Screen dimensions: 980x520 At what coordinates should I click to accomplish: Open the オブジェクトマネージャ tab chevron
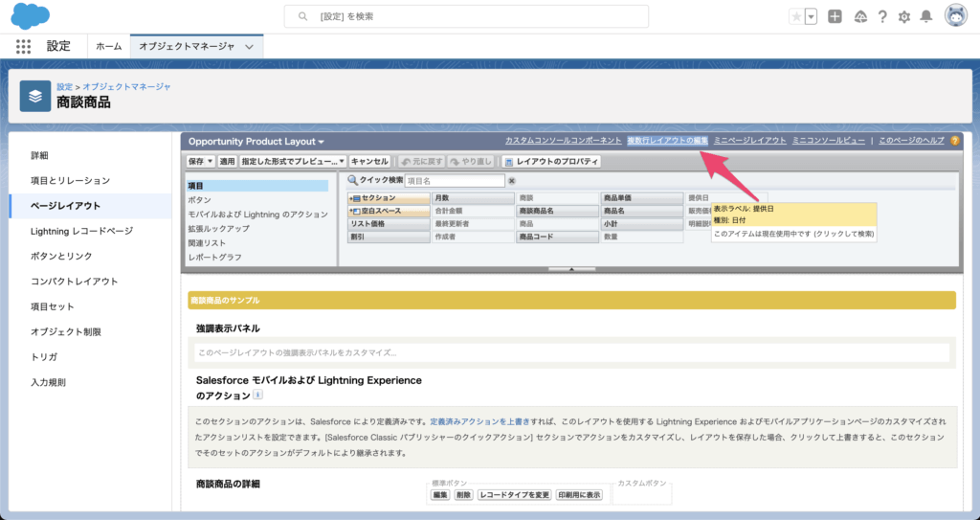pos(250,46)
